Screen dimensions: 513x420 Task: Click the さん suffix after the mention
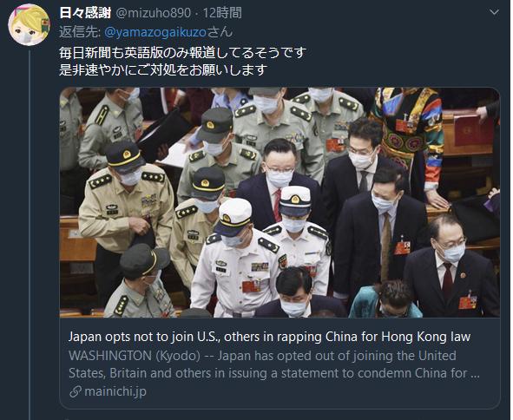[220, 32]
